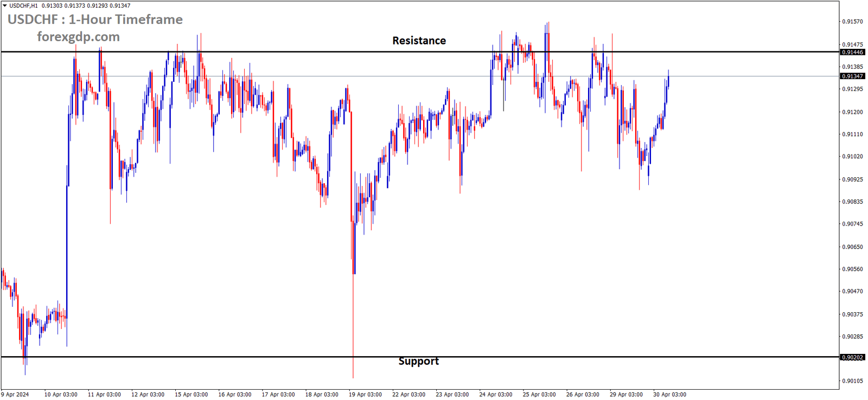Image resolution: width=868 pixels, height=400 pixels.
Task: Click the 0.91295 price axis label
Action: pyautogui.click(x=852, y=89)
